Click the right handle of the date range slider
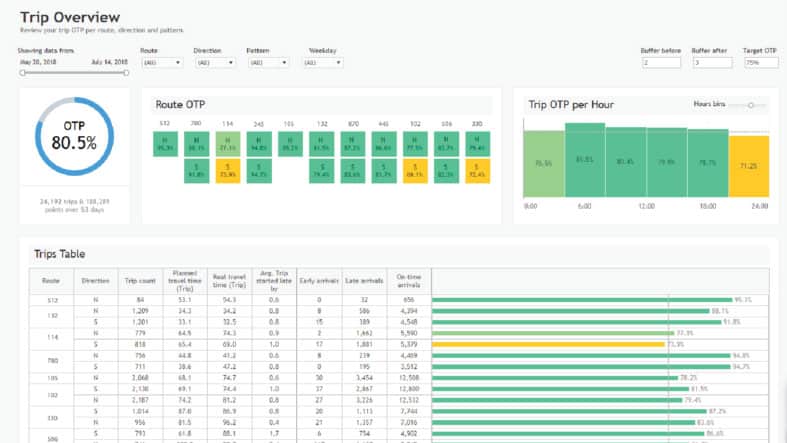The height and width of the screenshot is (443, 787). [x=126, y=73]
